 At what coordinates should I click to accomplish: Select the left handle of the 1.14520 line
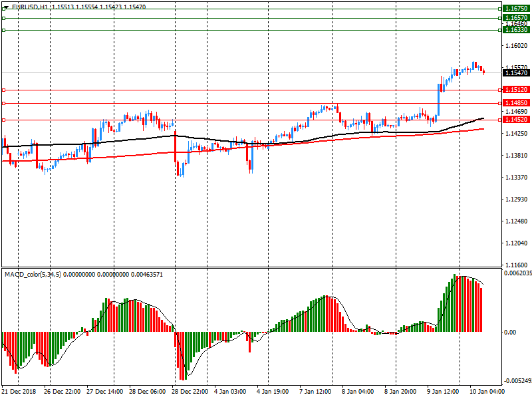pyautogui.click(x=3, y=120)
